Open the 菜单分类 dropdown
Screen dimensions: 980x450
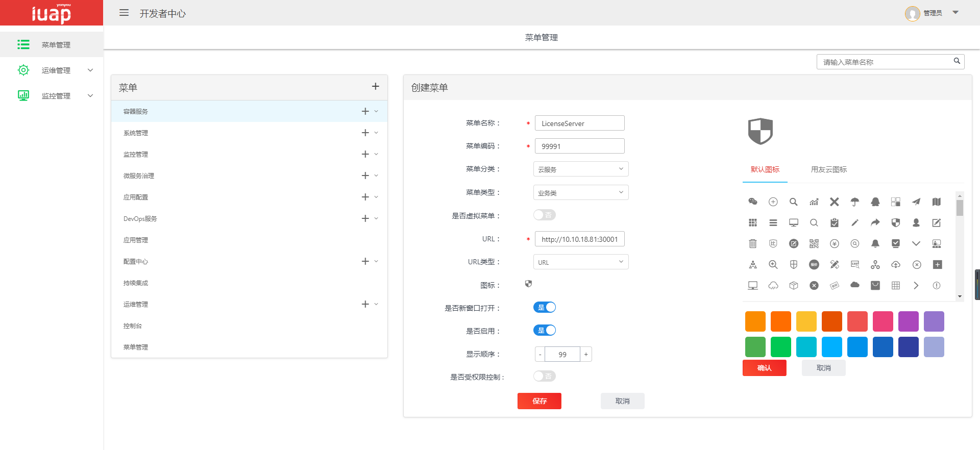pyautogui.click(x=580, y=169)
